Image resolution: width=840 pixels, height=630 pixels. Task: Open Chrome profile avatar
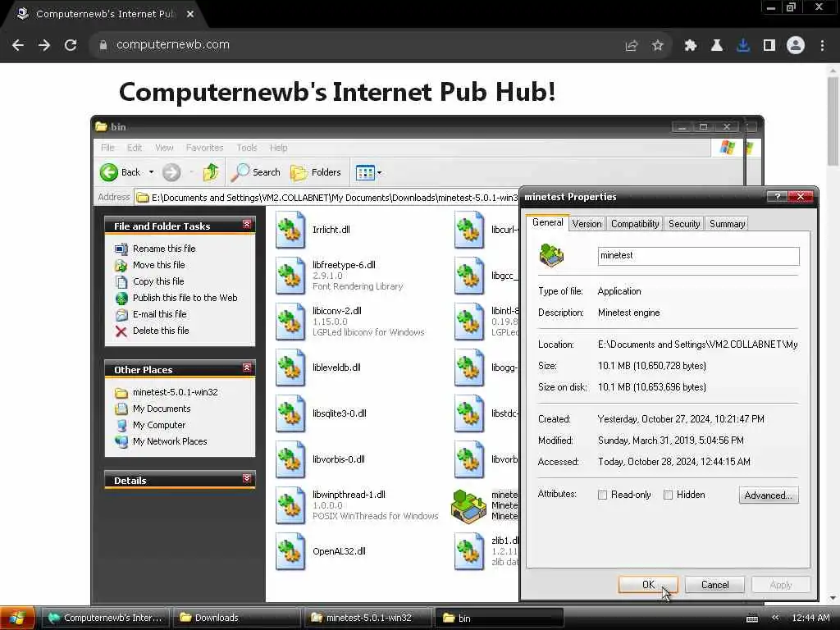pos(796,46)
